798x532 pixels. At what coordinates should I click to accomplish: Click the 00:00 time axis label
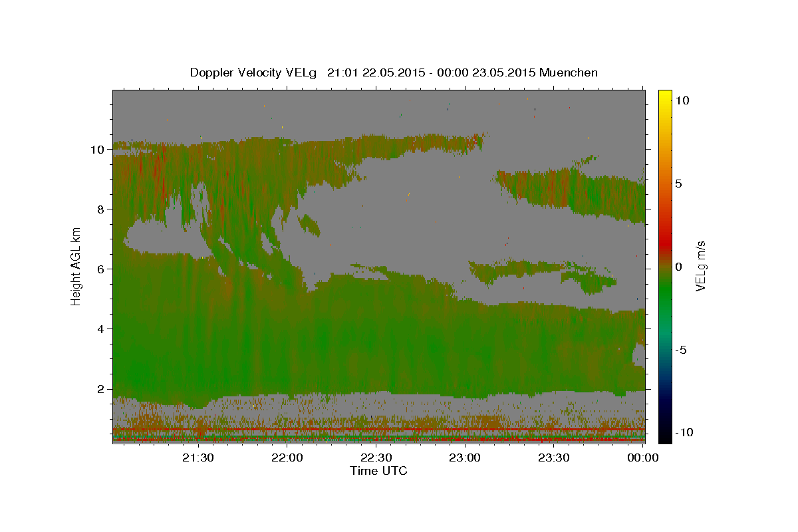point(643,458)
